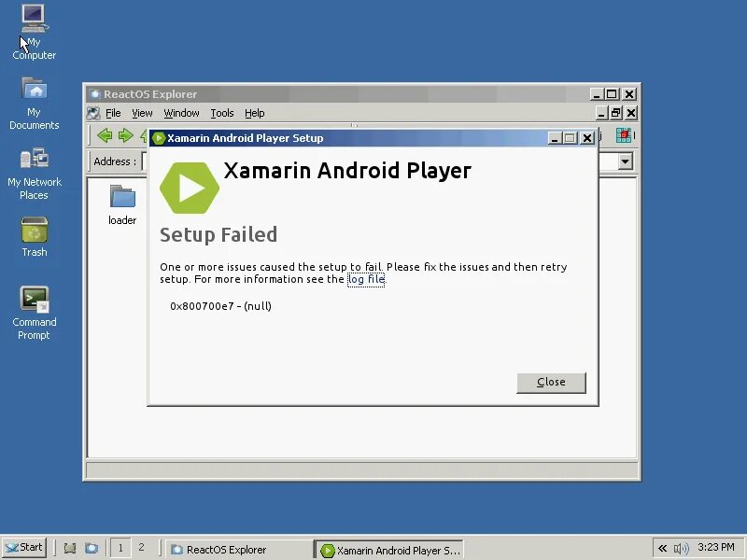
Task: Select the My Network Places desktop icon
Action: coord(34,174)
